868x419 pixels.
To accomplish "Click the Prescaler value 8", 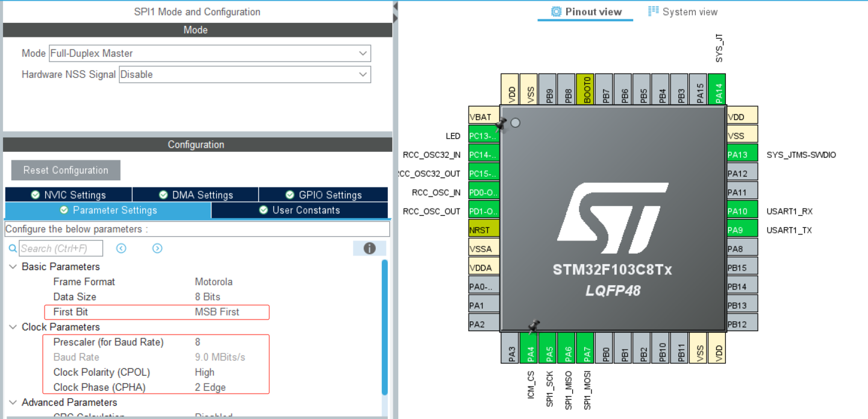I will (x=198, y=342).
